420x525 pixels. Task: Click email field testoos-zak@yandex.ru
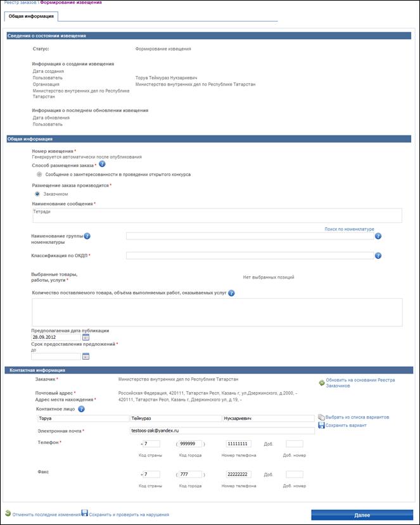[222, 431]
